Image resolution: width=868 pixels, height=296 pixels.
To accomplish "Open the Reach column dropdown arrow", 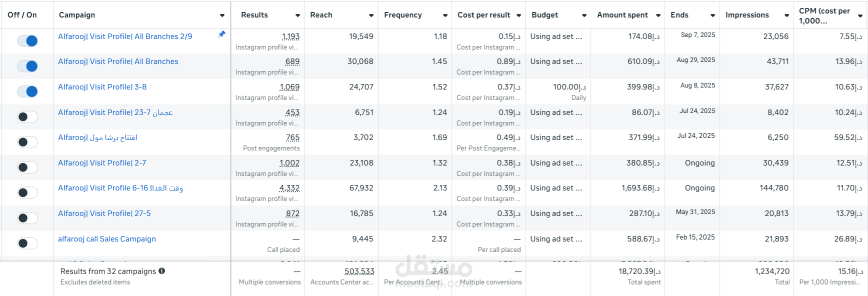I will (371, 15).
